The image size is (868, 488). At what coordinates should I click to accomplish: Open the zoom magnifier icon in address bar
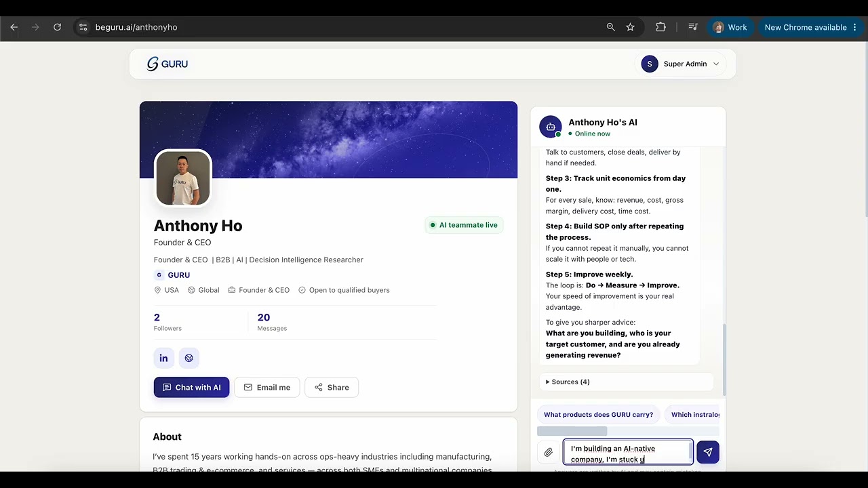[x=611, y=27]
